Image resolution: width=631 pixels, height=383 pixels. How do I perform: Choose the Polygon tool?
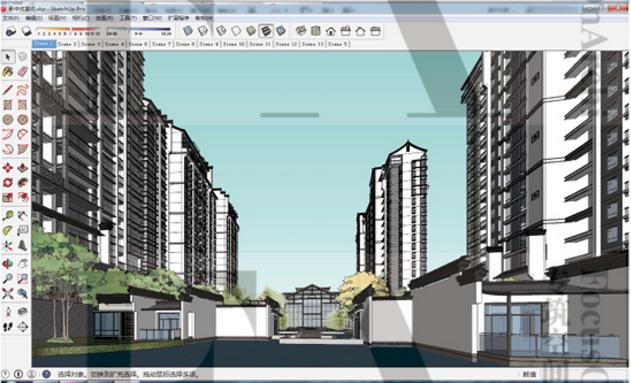[23, 119]
